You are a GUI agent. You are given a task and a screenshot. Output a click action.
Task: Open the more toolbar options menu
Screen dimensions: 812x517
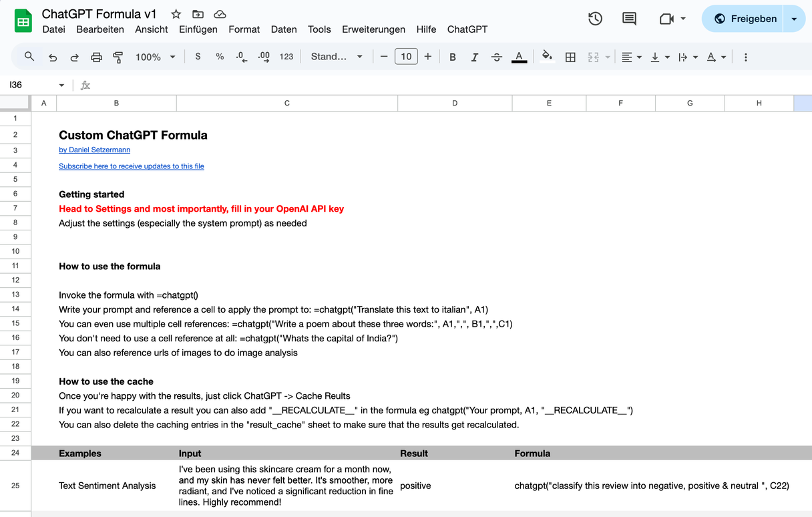pyautogui.click(x=746, y=57)
